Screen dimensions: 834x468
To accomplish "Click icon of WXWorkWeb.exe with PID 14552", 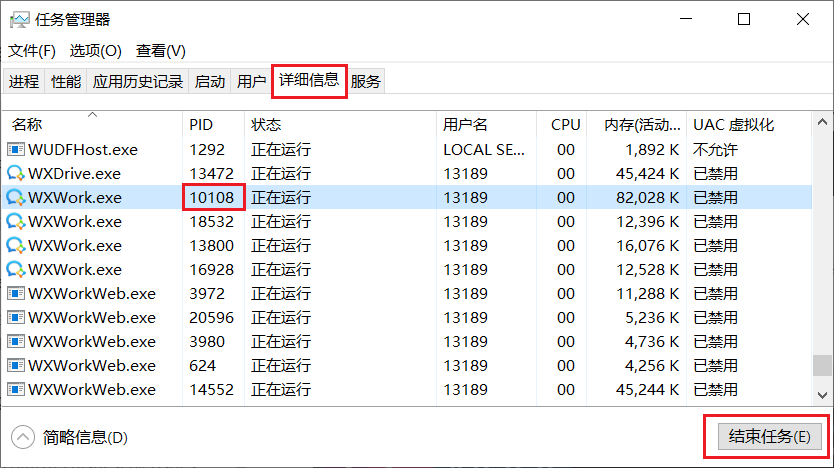I will (x=16, y=389).
